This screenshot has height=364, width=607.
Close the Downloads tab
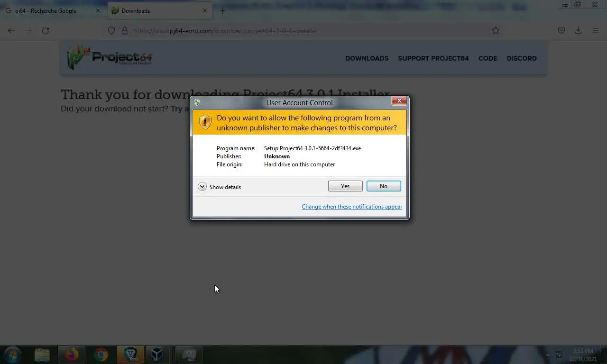(205, 10)
